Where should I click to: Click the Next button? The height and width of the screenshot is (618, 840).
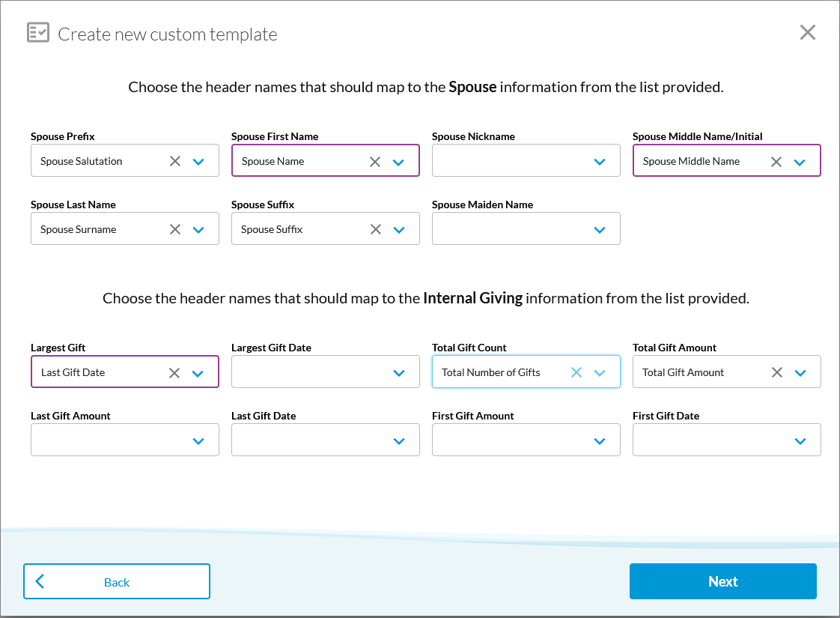[x=722, y=581]
